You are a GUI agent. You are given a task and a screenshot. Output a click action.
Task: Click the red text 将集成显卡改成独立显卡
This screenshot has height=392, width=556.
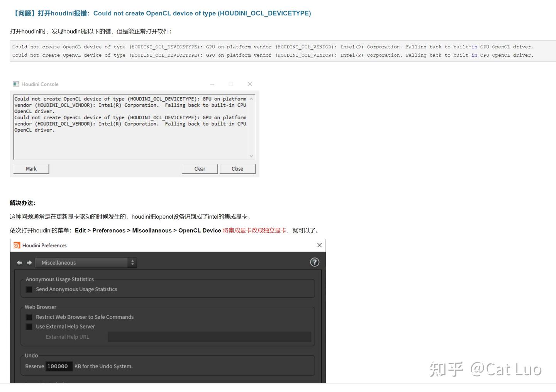(254, 231)
